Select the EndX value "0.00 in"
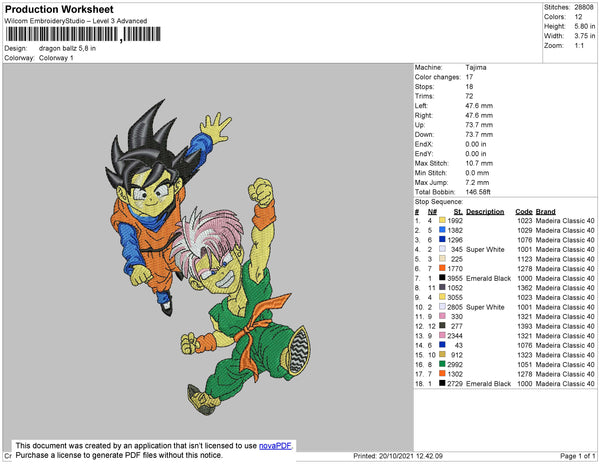Screen dimensions: 600x464 [x=476, y=144]
